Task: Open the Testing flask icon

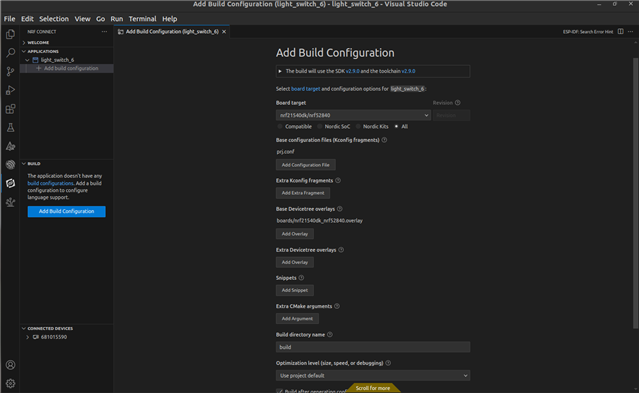Action: coord(11,128)
